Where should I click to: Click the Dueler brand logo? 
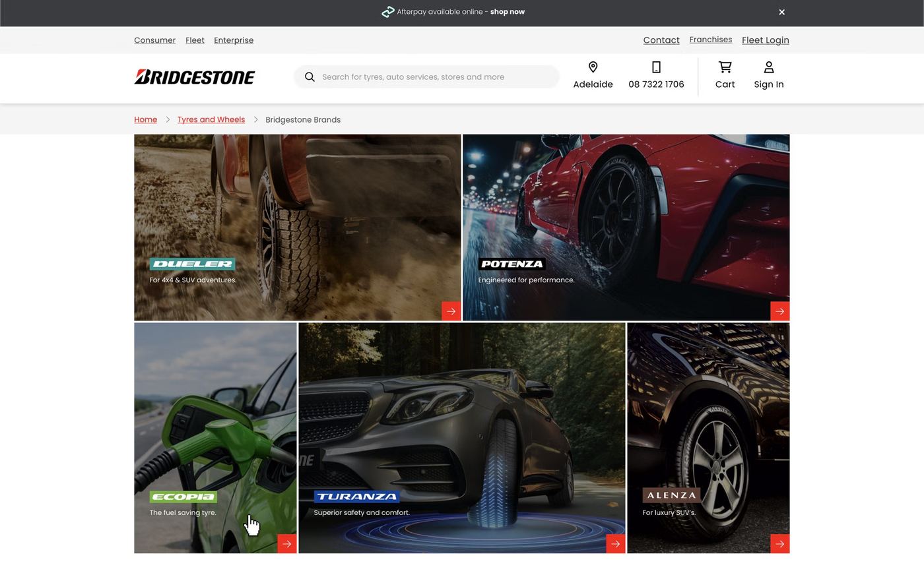[x=192, y=264]
